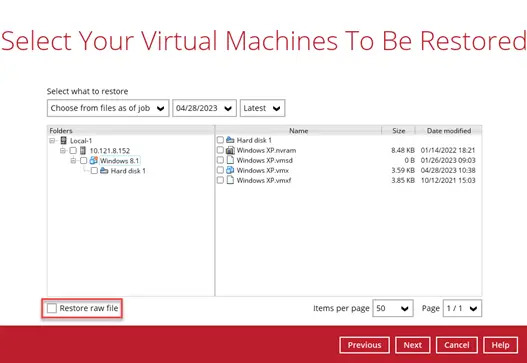Collapse the 10.121.8.152 tree node

tap(63, 151)
